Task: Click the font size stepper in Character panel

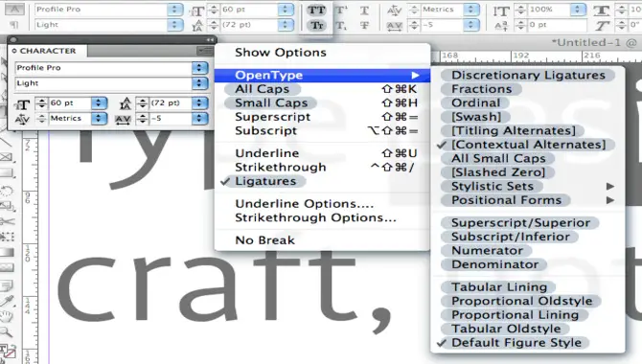Action: [42, 103]
